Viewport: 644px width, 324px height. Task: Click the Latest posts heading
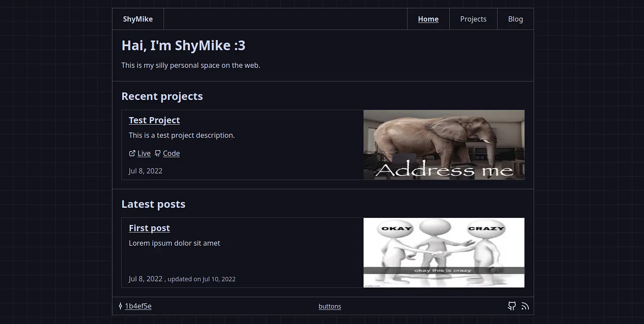[x=153, y=204]
